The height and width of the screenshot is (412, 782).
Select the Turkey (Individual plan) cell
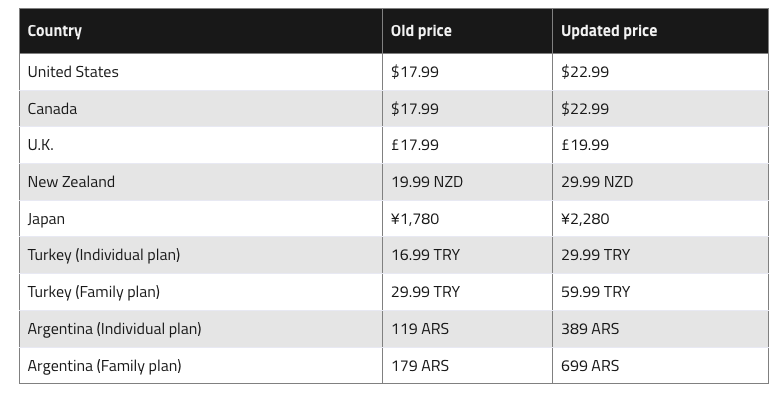(201, 255)
